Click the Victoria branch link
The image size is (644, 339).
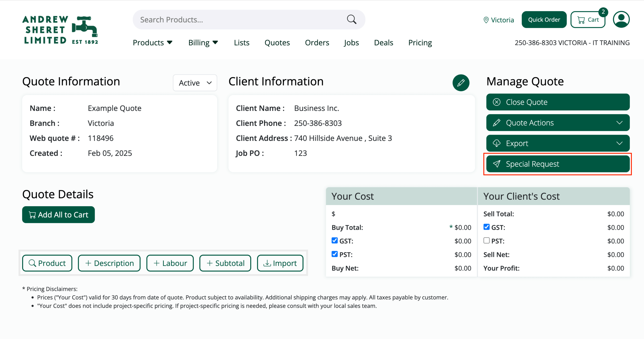click(502, 20)
